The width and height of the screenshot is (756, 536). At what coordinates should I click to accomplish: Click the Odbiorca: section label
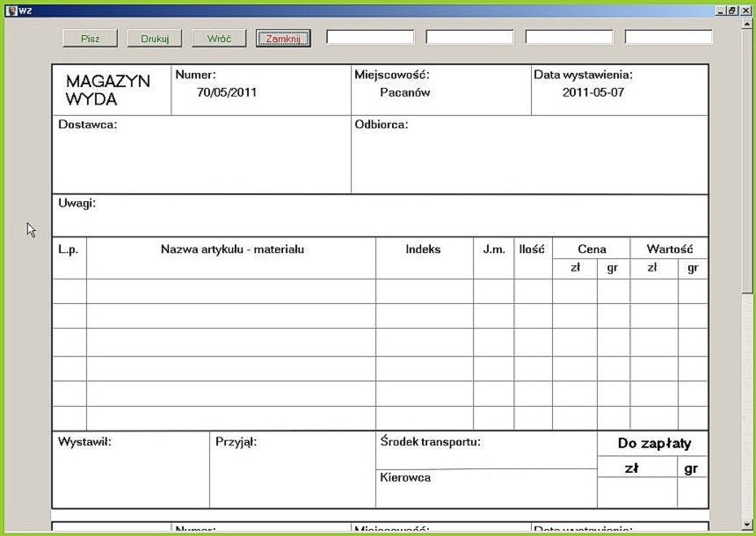[x=382, y=125]
